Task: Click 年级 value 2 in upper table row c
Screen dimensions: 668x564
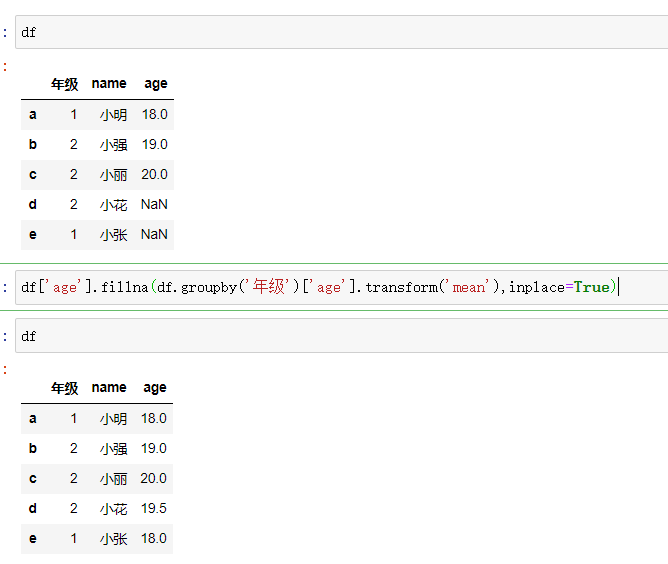Action: pyautogui.click(x=74, y=175)
